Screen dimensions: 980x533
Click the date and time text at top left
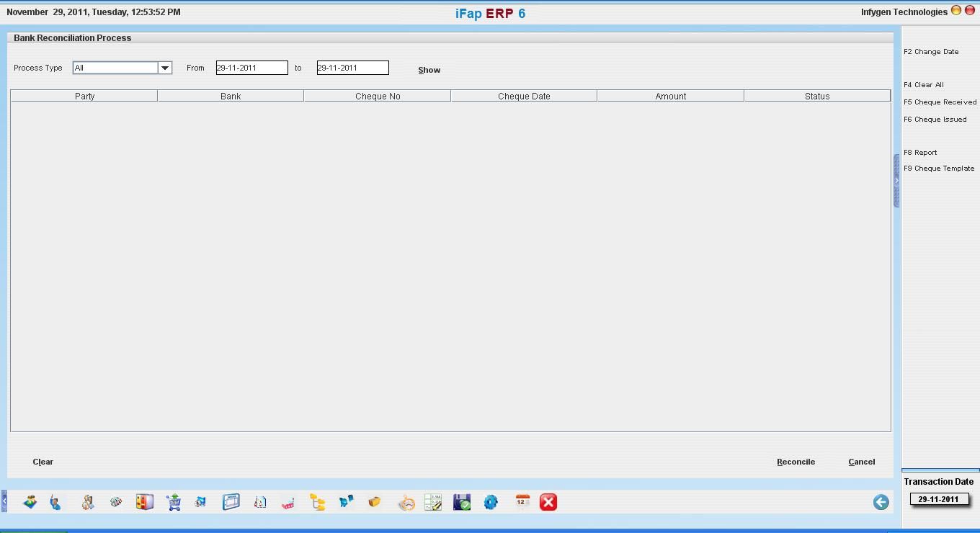pos(94,12)
